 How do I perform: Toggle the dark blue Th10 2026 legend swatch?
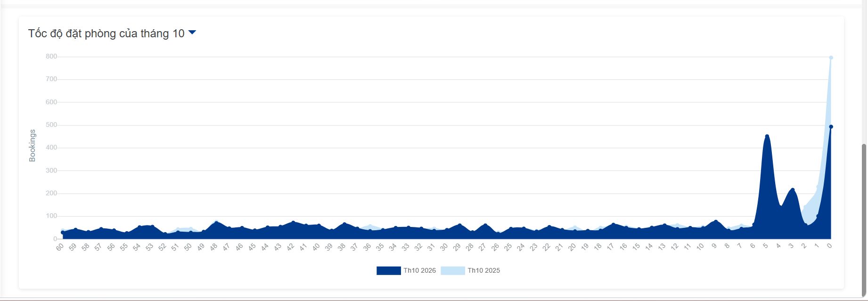[389, 270]
